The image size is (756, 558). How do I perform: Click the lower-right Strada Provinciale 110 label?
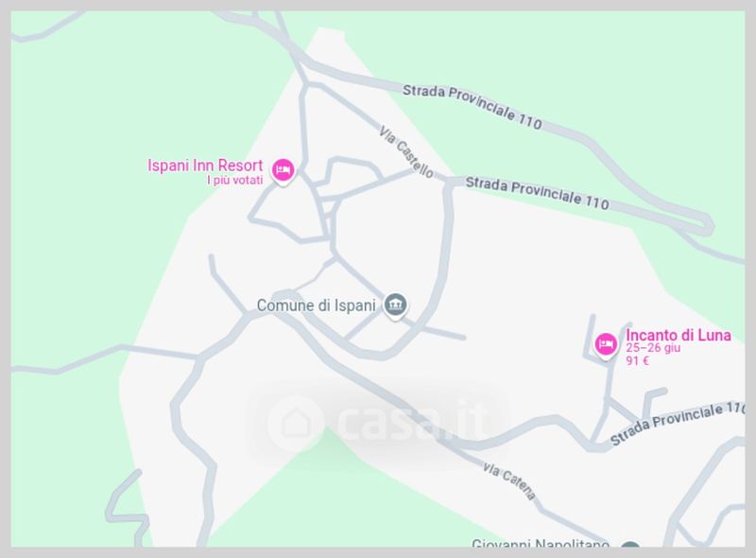coord(678,424)
